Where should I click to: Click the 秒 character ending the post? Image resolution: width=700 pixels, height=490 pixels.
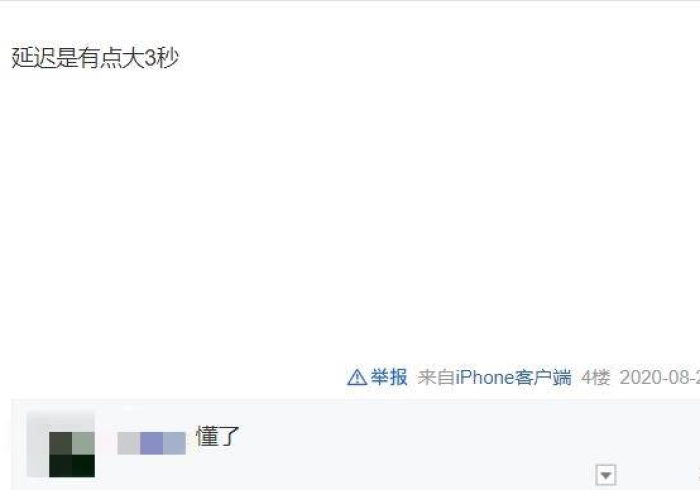[168, 58]
